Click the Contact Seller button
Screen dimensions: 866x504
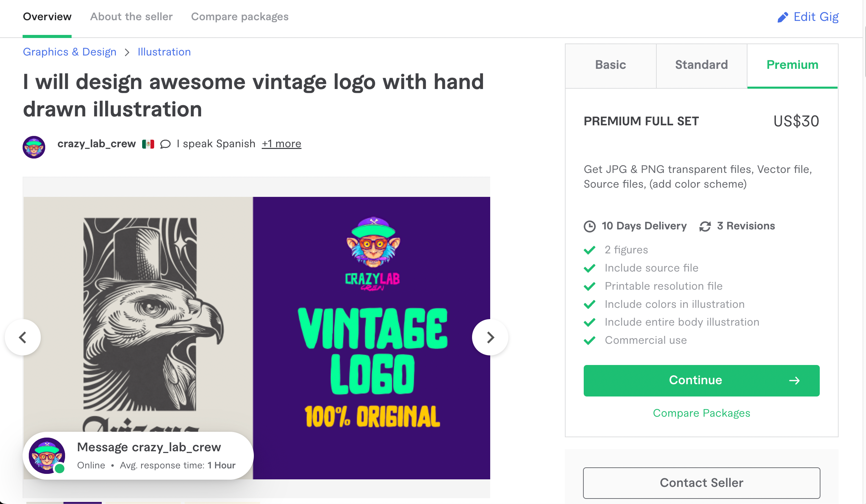click(x=701, y=483)
